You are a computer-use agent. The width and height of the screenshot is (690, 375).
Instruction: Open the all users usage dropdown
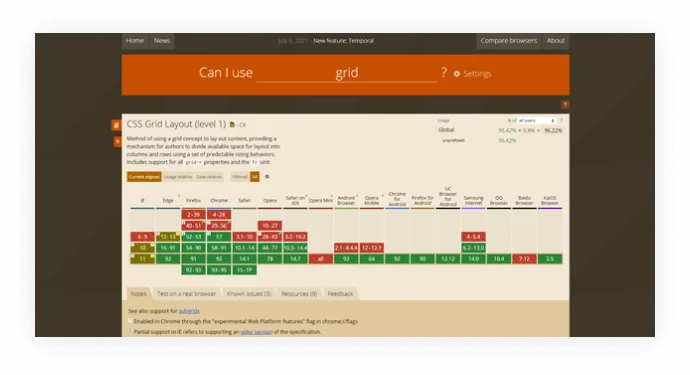click(536, 120)
